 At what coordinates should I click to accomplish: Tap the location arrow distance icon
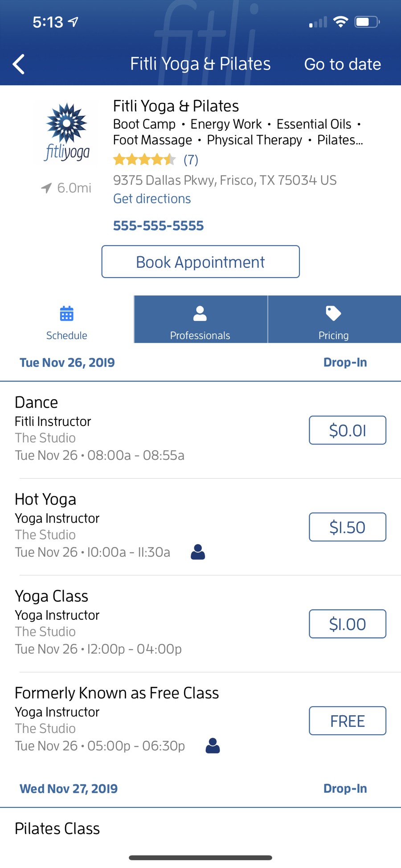46,188
